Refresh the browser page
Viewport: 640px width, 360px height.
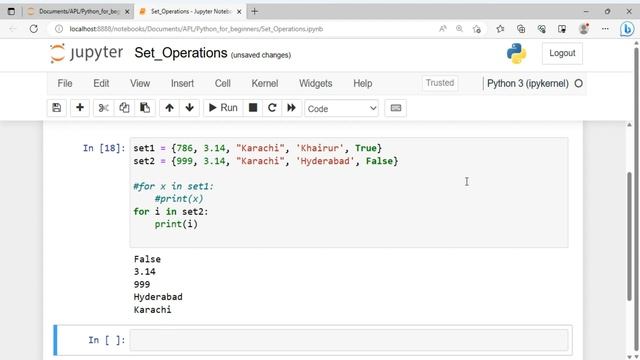pos(34,29)
